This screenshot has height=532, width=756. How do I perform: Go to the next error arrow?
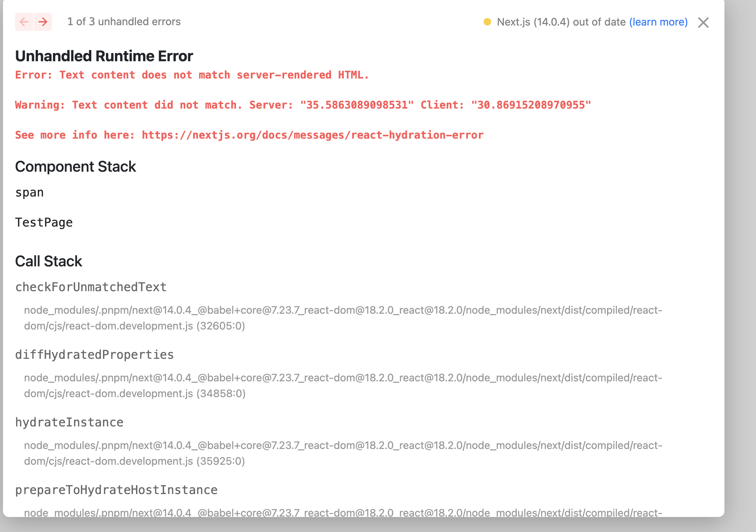click(43, 22)
